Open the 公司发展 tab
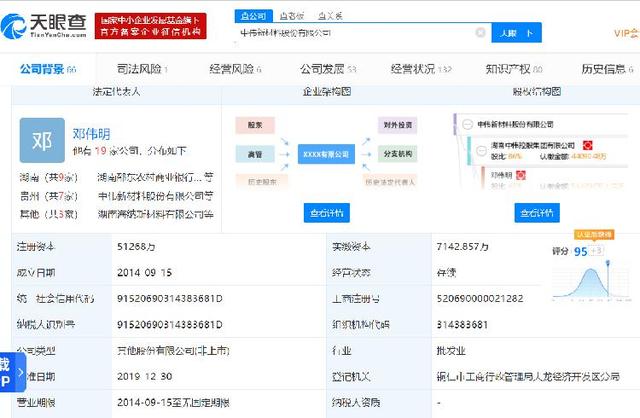The height and width of the screenshot is (418, 640). [x=328, y=69]
